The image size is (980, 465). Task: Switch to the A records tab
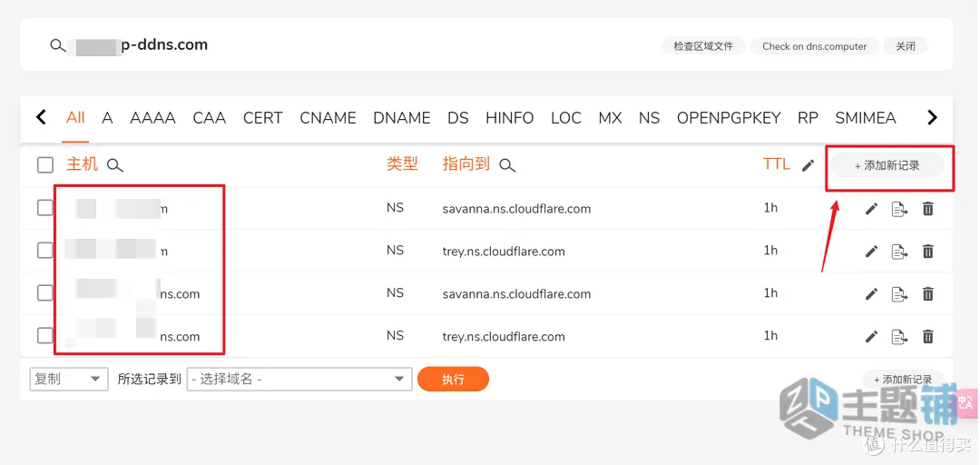107,118
